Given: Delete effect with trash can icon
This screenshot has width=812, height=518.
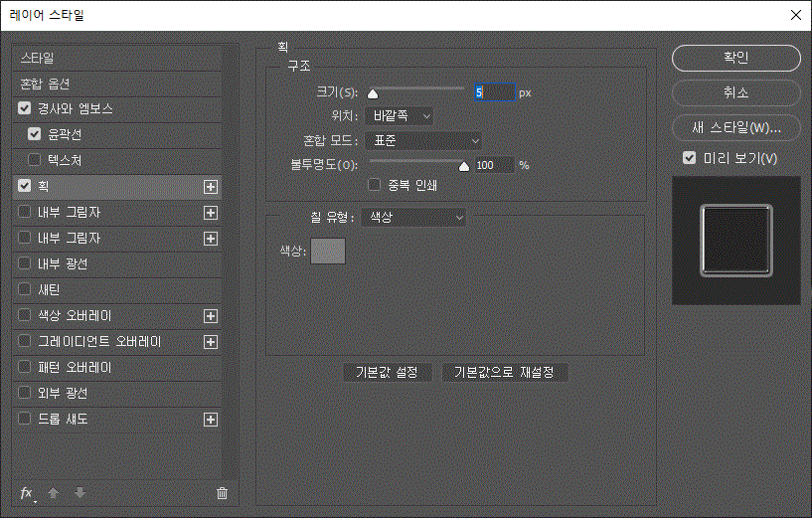Looking at the screenshot, I should click(x=222, y=493).
